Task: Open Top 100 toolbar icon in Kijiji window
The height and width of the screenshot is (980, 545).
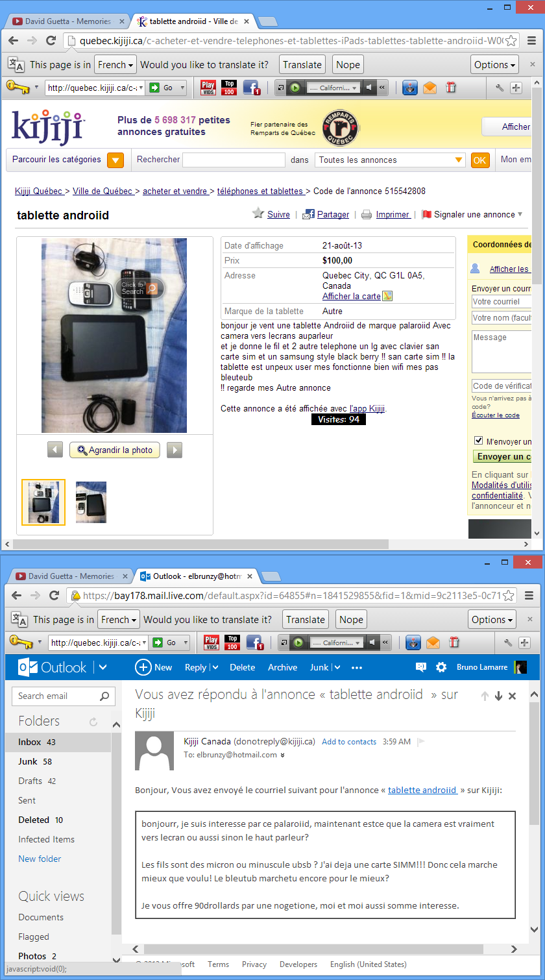Action: (x=229, y=87)
